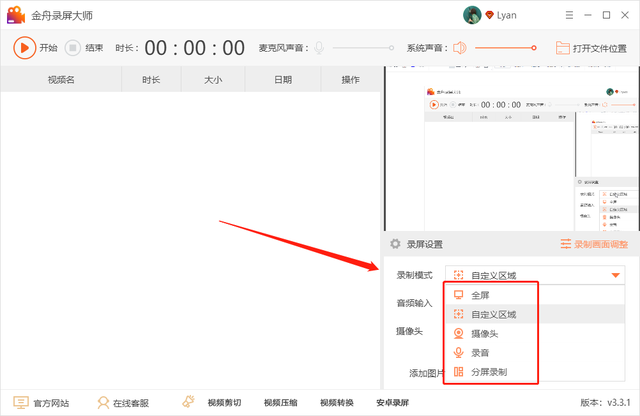Open 安卓录屏 tool link
This screenshot has height=416, width=640.
point(393,403)
